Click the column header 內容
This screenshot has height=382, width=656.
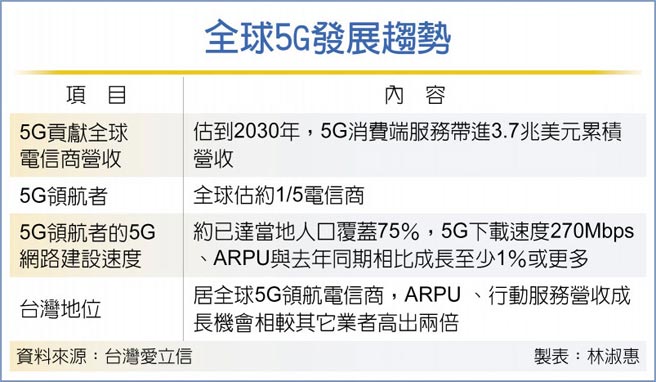[x=415, y=95]
